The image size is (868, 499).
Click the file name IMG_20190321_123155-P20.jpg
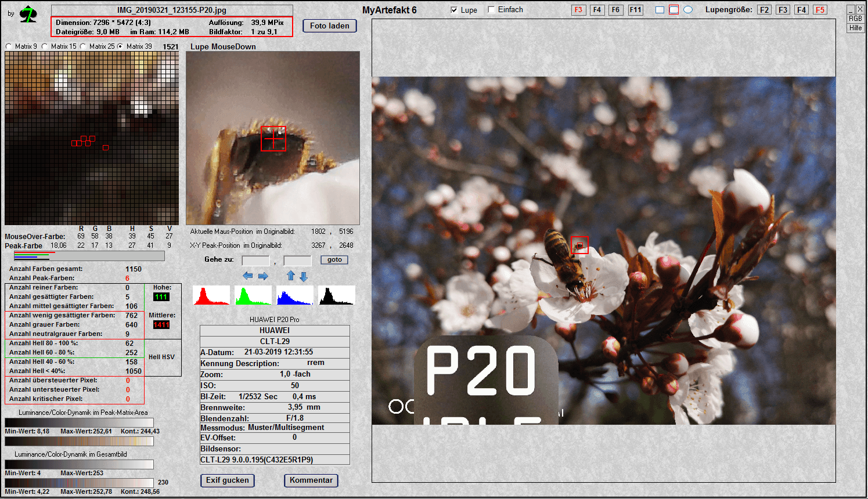[x=172, y=10]
